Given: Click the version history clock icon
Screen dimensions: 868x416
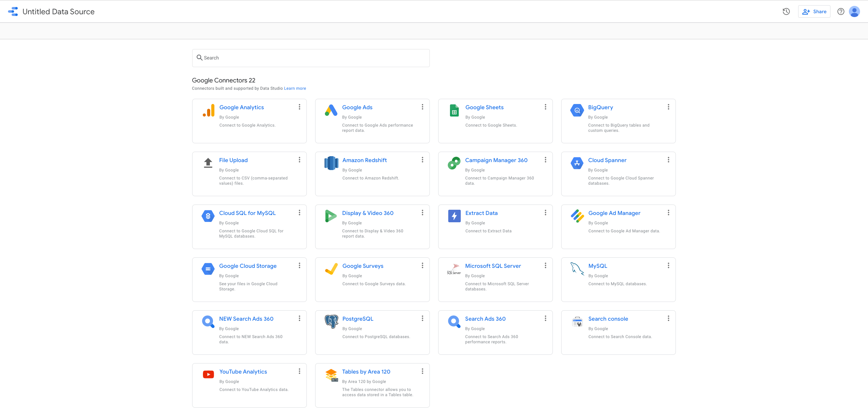Looking at the screenshot, I should (x=786, y=11).
